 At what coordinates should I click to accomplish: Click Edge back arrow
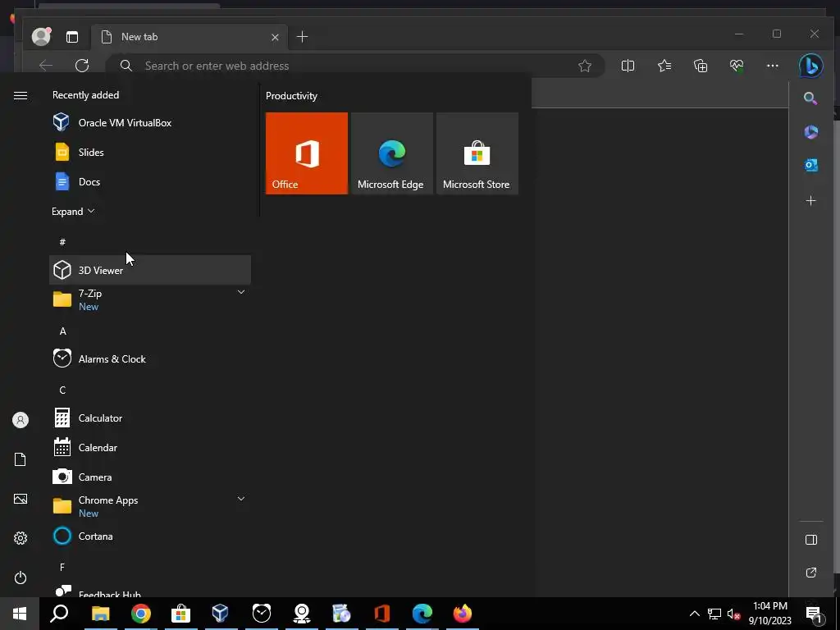coord(46,66)
